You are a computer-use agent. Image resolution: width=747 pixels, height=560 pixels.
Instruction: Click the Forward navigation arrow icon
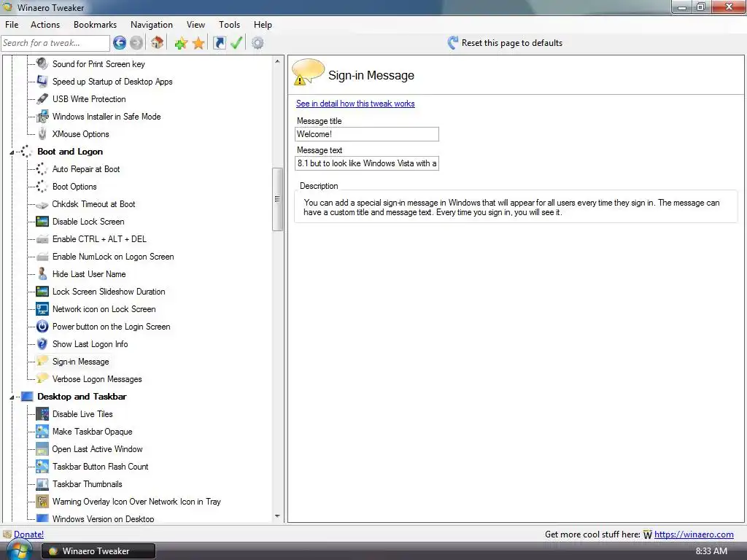(x=136, y=43)
